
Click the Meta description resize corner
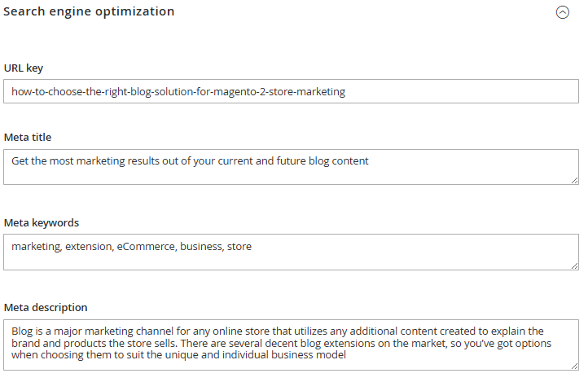(574, 366)
